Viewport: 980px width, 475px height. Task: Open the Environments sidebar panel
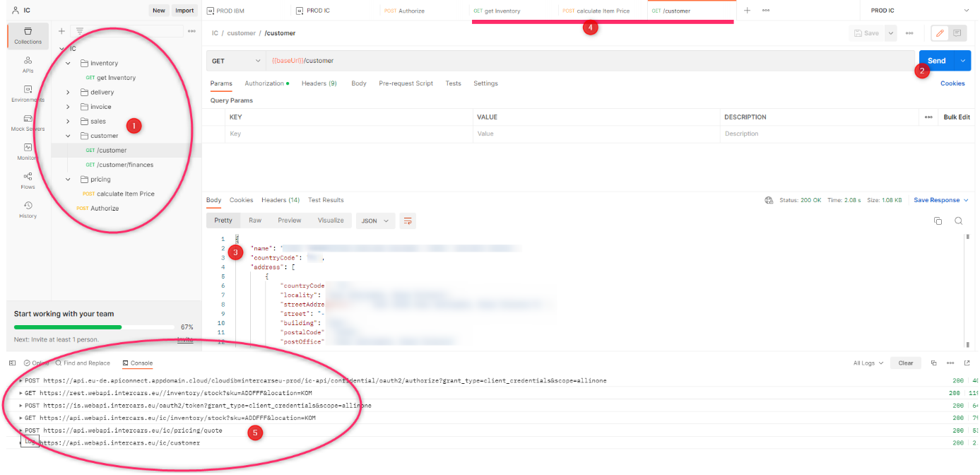28,93
